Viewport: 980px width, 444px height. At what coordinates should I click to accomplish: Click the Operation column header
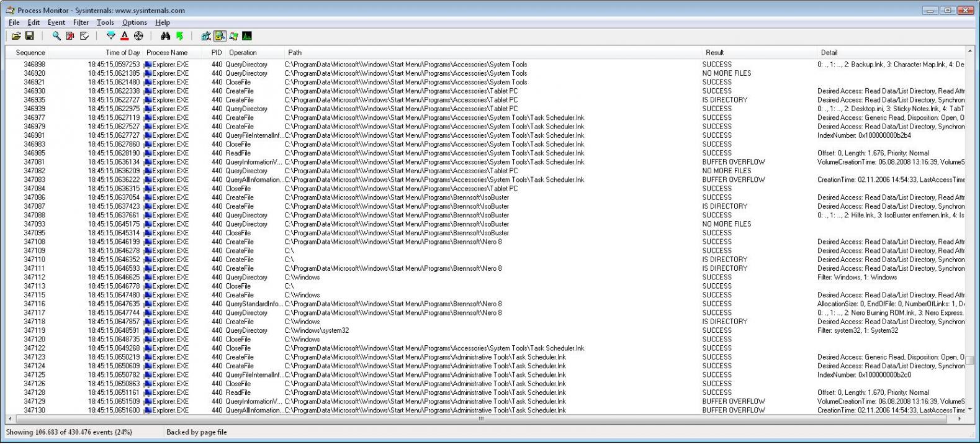(254, 53)
